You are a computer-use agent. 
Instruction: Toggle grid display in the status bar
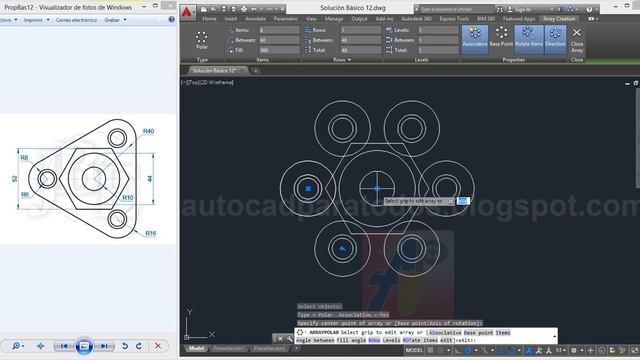click(x=430, y=350)
